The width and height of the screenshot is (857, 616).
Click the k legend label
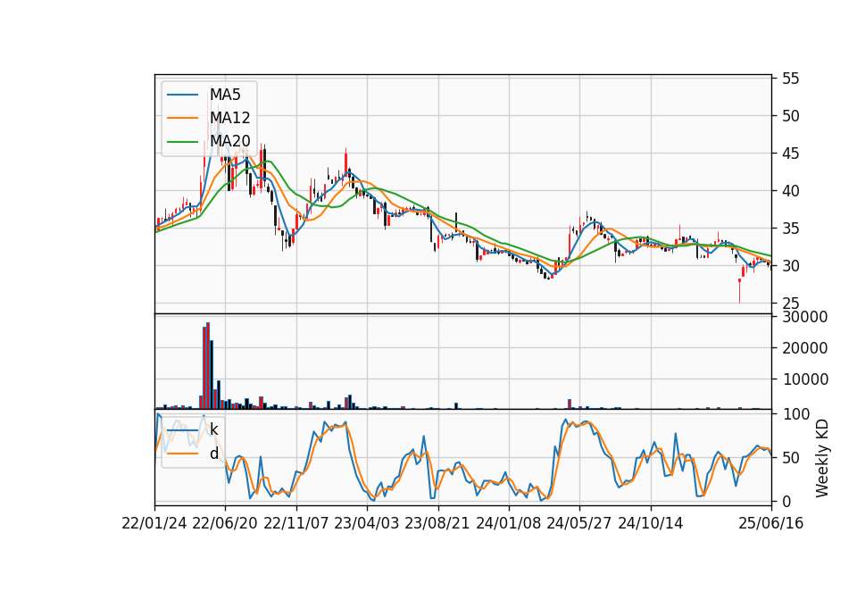point(213,429)
